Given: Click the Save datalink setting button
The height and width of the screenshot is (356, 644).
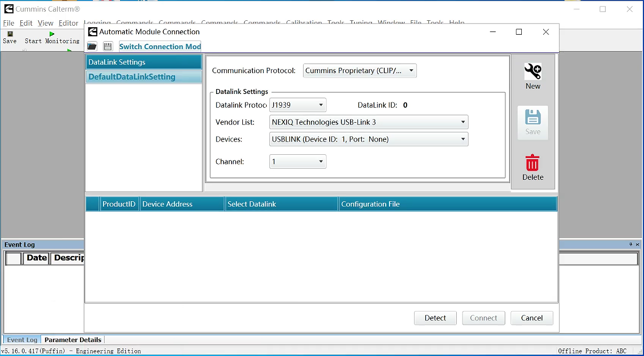Looking at the screenshot, I should [532, 123].
